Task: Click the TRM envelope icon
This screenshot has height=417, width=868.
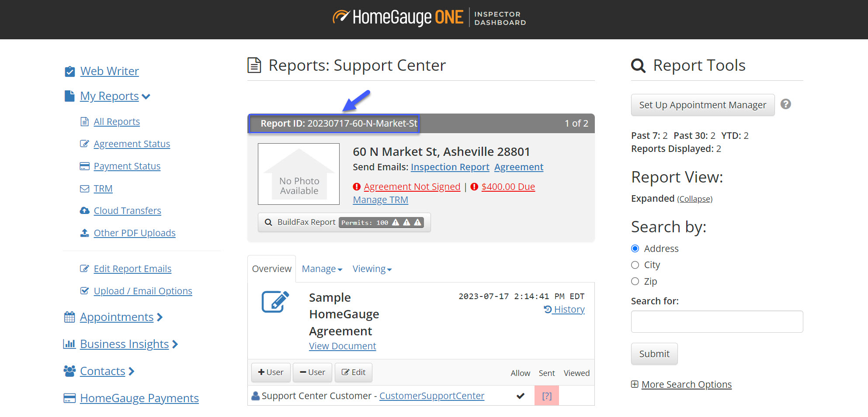Action: (84, 189)
